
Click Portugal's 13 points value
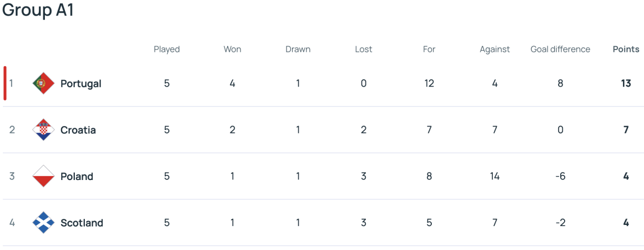[x=626, y=83]
